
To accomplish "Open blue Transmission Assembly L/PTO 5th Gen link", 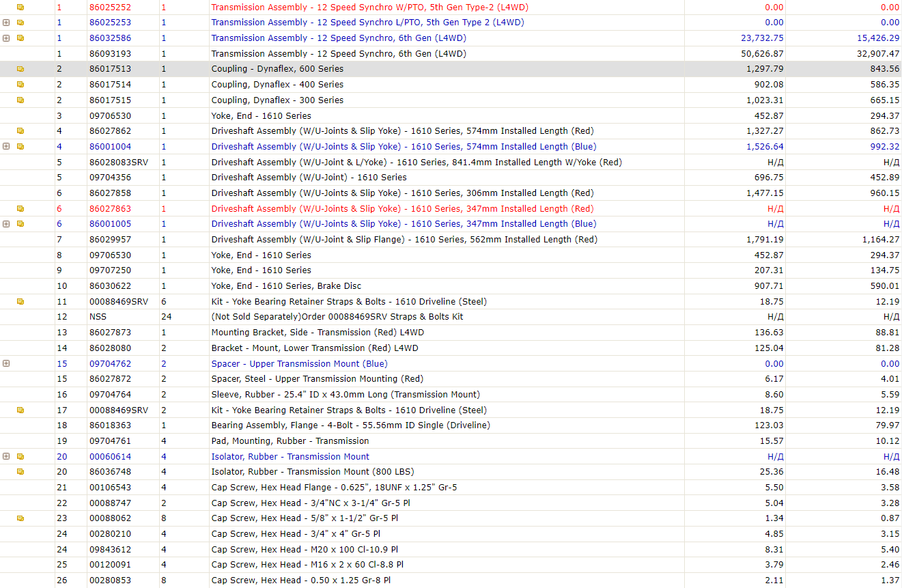I will (x=367, y=23).
